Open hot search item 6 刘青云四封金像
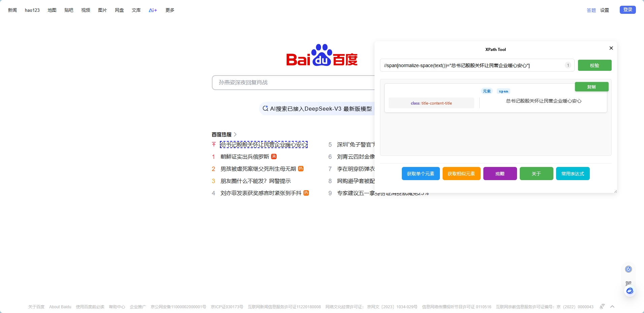 [x=356, y=156]
